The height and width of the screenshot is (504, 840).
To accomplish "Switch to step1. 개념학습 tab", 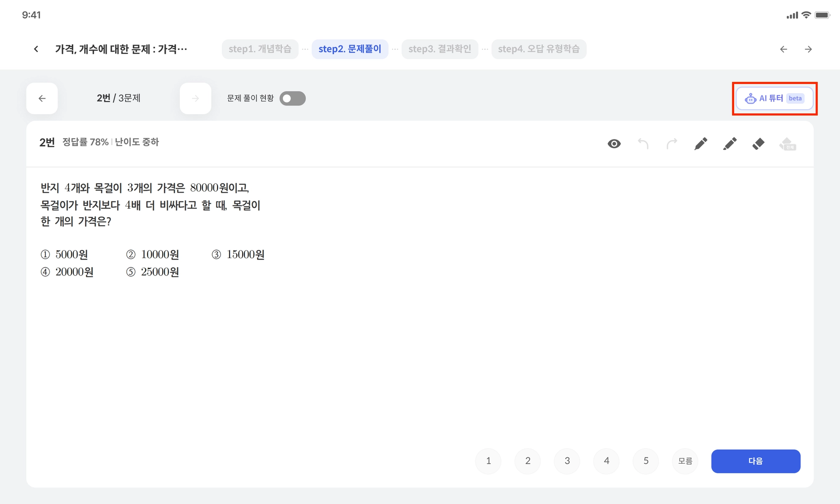I will coord(260,49).
